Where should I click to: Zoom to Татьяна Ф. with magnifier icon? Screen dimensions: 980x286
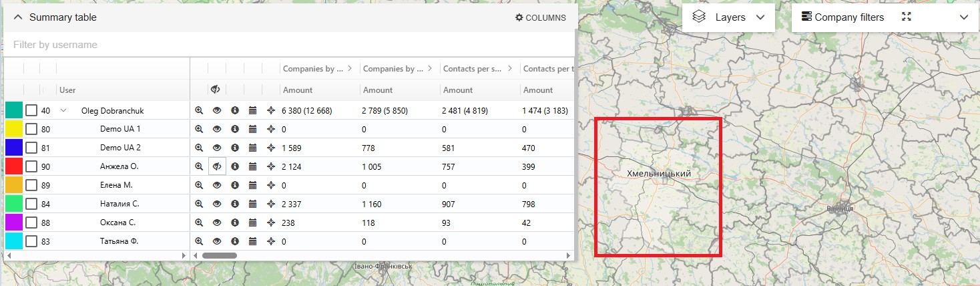(199, 241)
